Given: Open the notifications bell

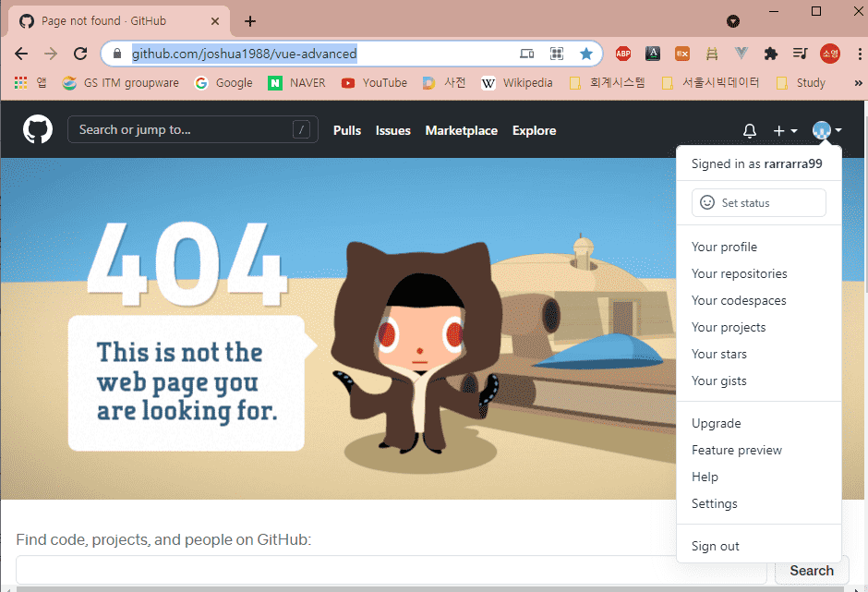Looking at the screenshot, I should pos(750,131).
